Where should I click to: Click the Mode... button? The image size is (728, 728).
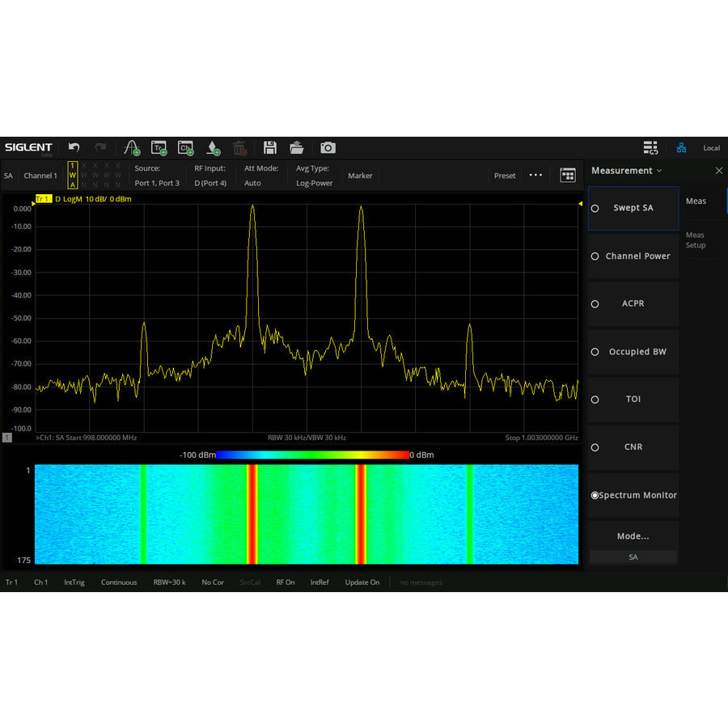click(x=633, y=536)
